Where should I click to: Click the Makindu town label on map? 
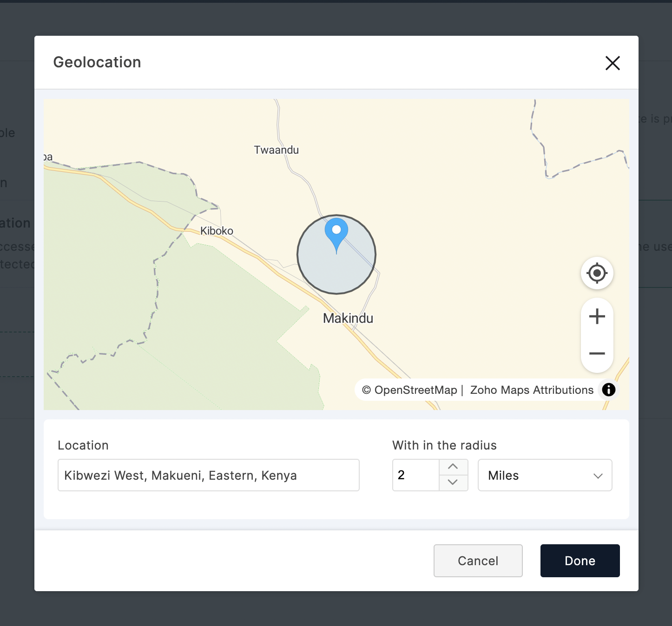(348, 319)
